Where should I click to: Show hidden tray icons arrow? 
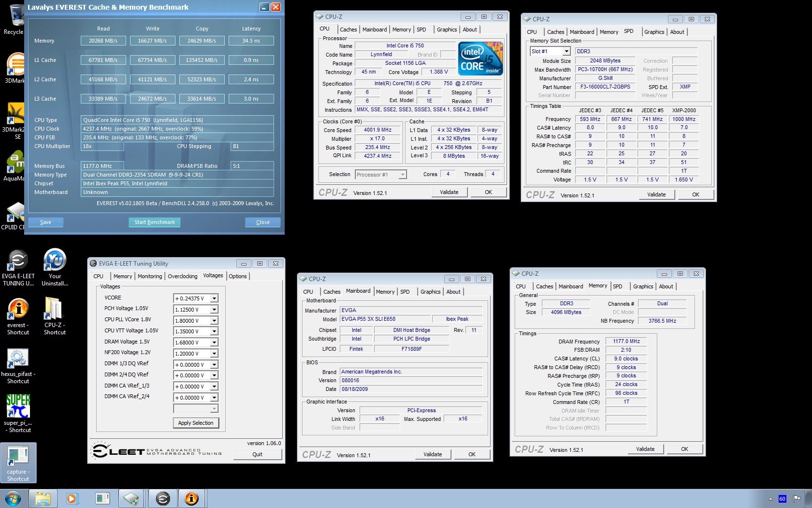(770, 499)
